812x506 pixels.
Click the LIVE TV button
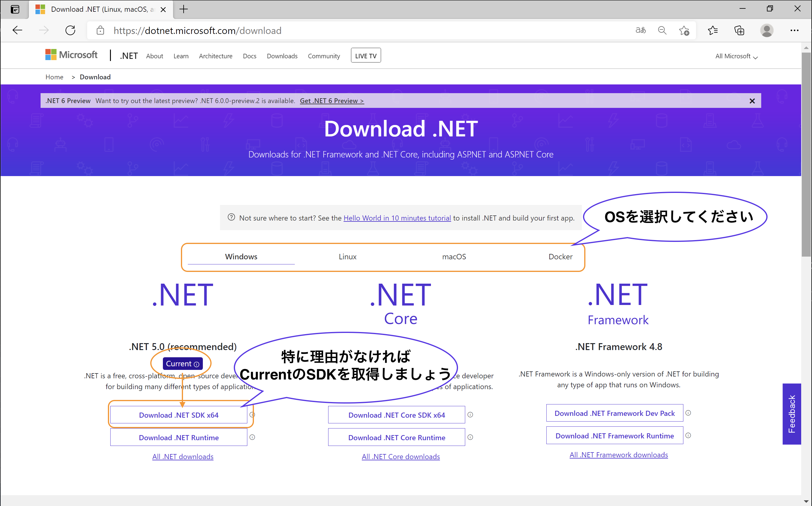(365, 56)
